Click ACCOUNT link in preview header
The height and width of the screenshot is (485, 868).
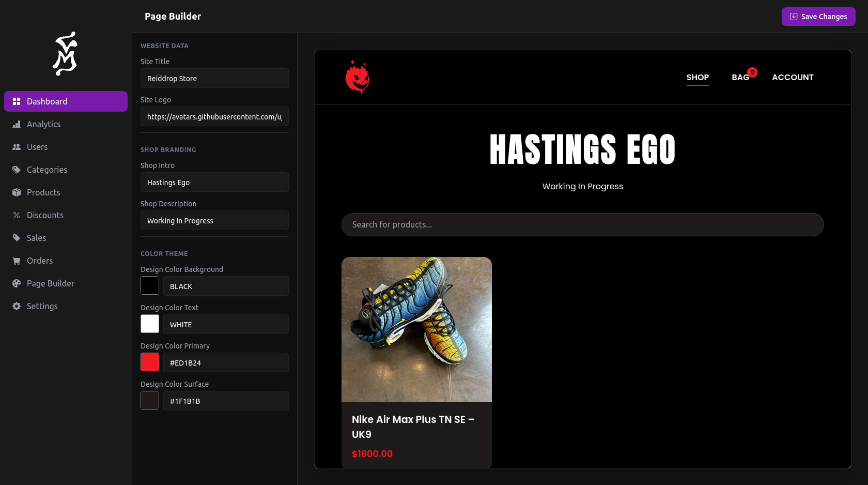pos(793,77)
